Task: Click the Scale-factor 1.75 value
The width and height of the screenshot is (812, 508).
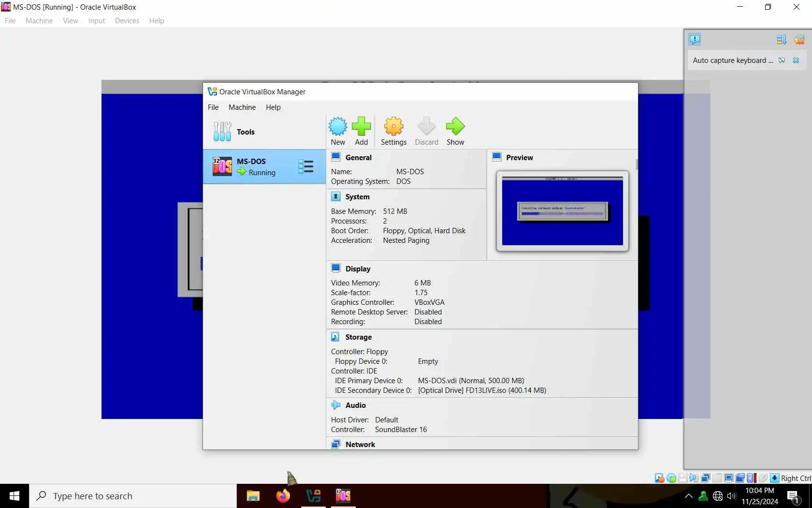Action: pyautogui.click(x=420, y=293)
